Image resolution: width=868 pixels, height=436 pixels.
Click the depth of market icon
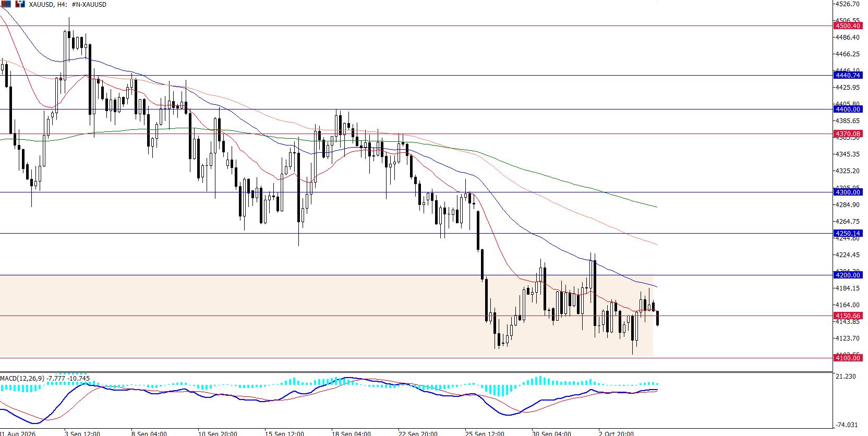click(x=20, y=4)
